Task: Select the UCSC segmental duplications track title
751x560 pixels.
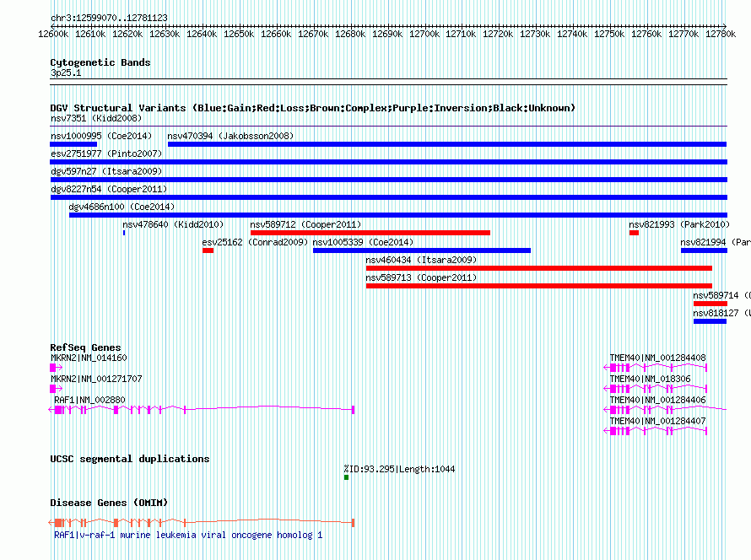Action: tap(130, 459)
